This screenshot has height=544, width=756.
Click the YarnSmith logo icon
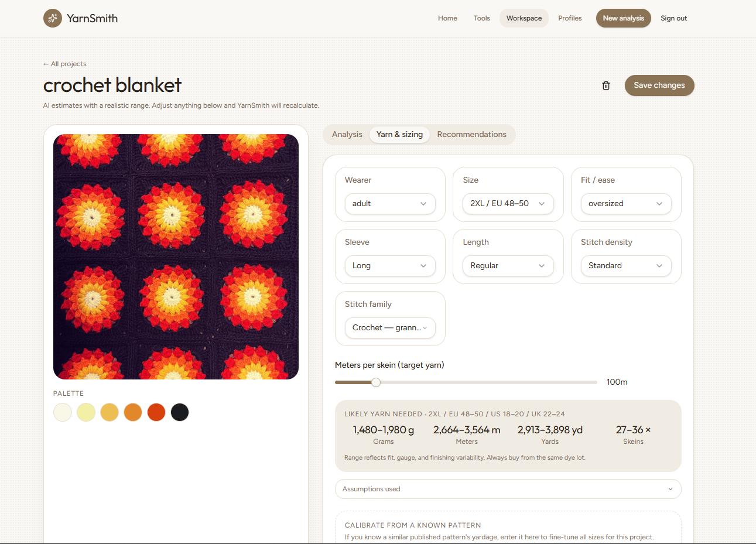(x=53, y=18)
